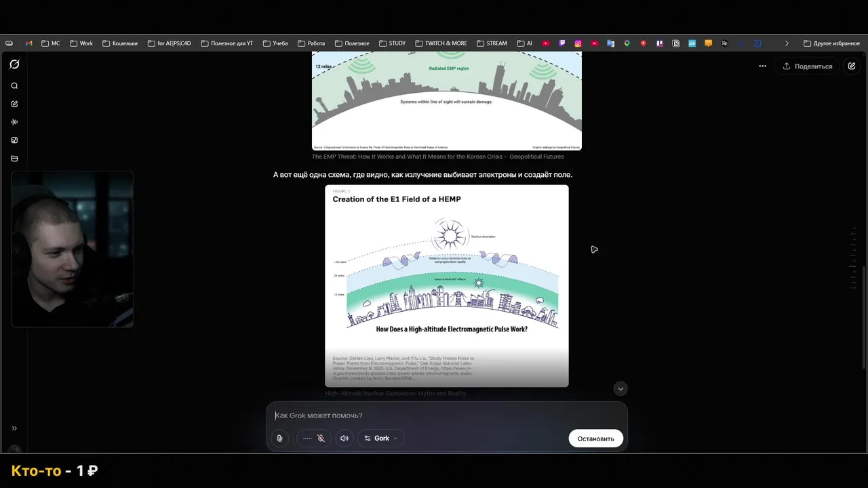Viewport: 868px width, 488px height.
Task: Click the attach file paperclip icon
Action: [279, 439]
